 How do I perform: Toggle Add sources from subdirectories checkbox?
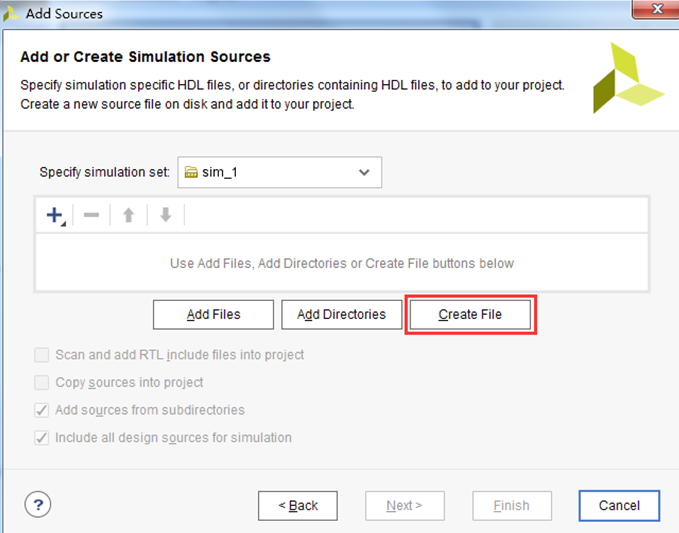pos(42,410)
